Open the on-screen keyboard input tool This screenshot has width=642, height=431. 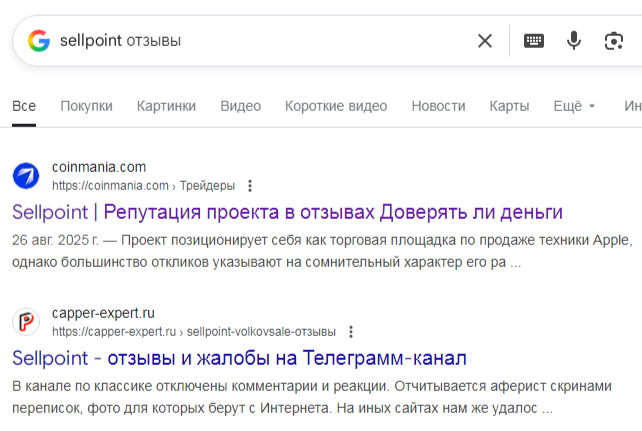[534, 41]
